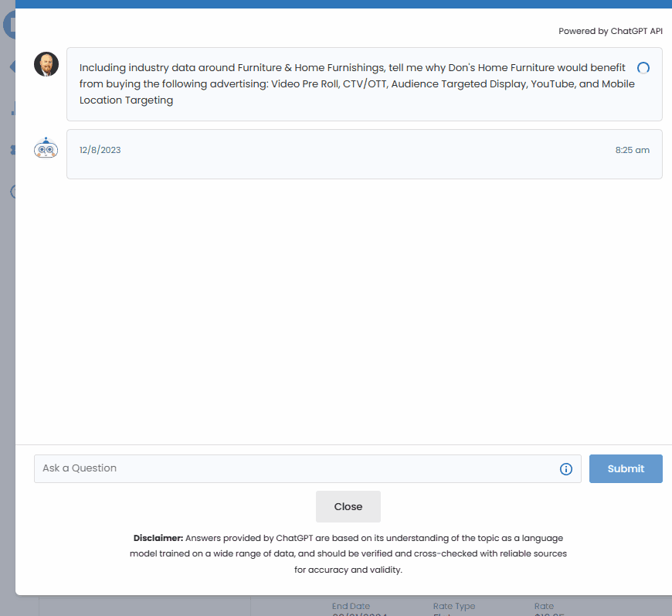Focus the Ask a Question input field
This screenshot has width=672, height=616.
[x=294, y=468]
